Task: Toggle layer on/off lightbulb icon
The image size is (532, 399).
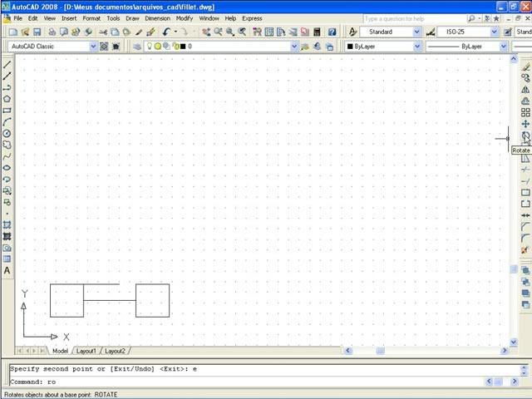Action: (148, 47)
